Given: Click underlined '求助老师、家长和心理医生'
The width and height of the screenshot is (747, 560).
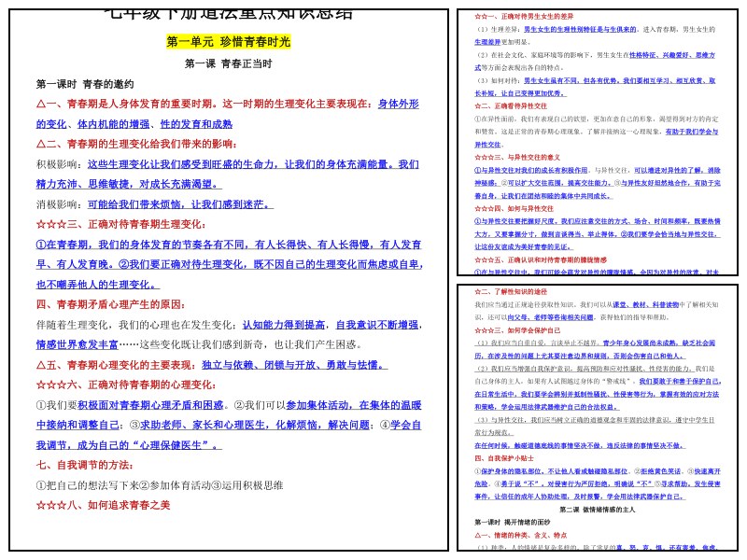Looking at the screenshot, I should 203,425.
